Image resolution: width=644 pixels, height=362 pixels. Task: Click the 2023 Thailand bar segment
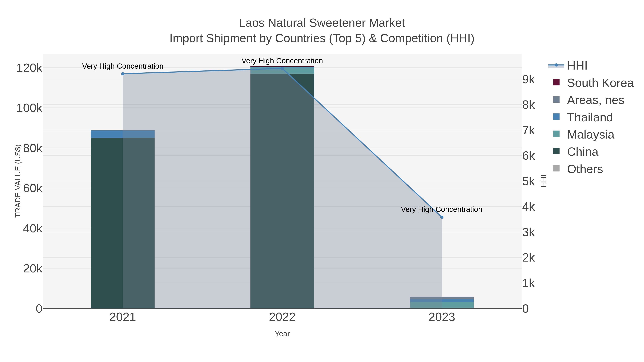coord(442,301)
